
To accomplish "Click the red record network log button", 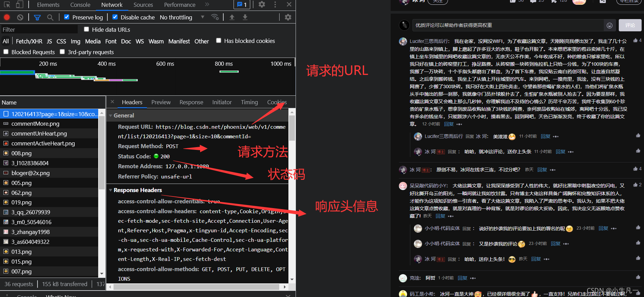I will [x=7, y=17].
